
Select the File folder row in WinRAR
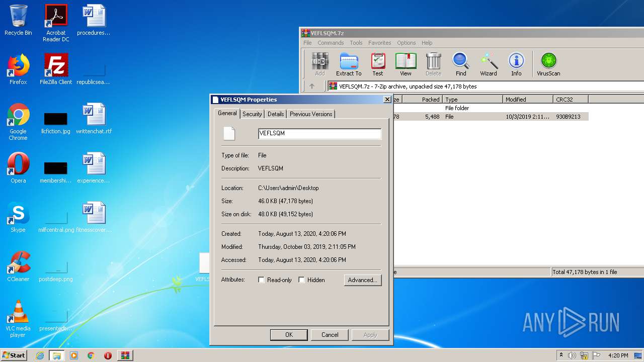coord(491,108)
